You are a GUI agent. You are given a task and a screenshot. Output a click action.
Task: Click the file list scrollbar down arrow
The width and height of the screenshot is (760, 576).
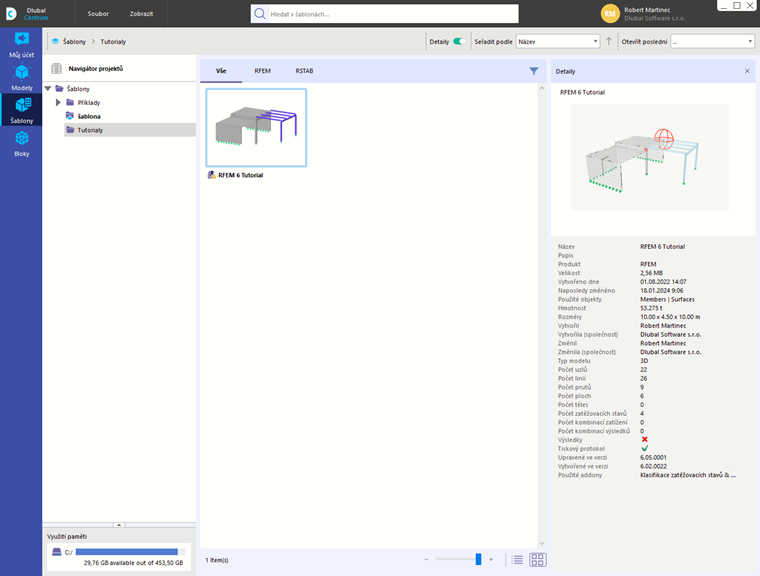[541, 544]
